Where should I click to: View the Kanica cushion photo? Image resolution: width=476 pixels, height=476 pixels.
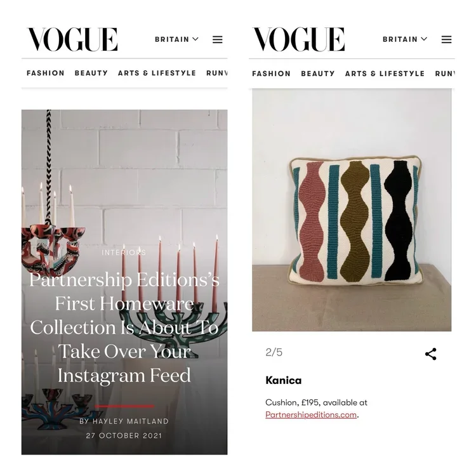point(352,210)
